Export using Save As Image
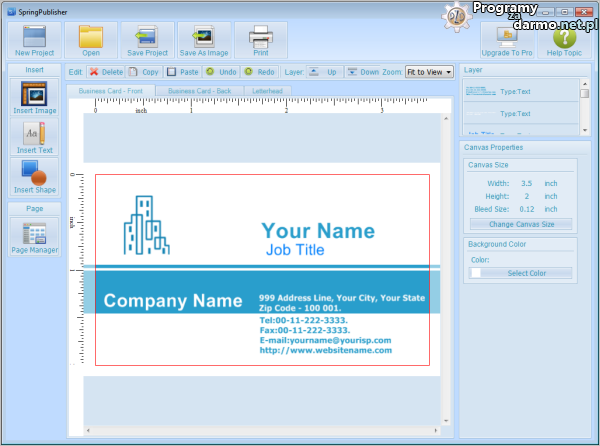The height and width of the screenshot is (446, 600). [204, 39]
